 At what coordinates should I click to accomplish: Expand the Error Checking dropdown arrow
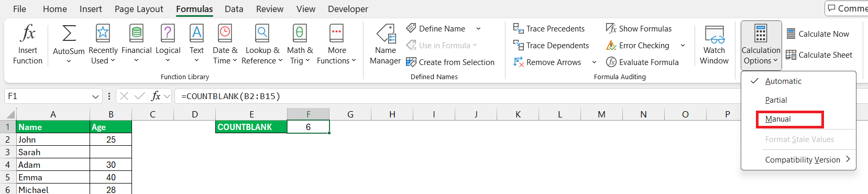(x=683, y=45)
